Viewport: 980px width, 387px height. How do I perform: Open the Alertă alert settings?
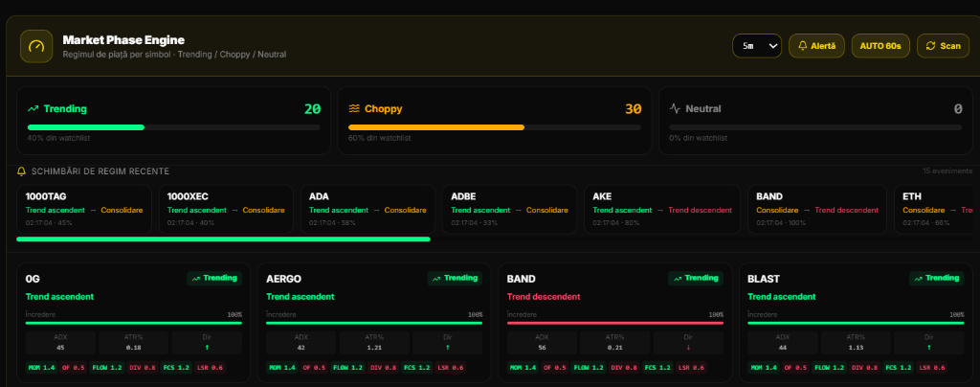[817, 46]
